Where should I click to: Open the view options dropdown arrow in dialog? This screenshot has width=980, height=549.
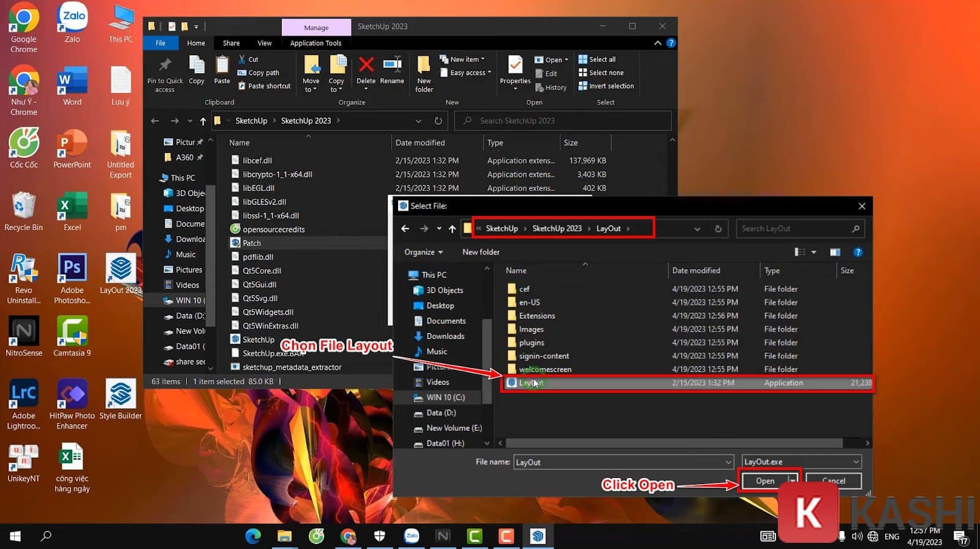(x=814, y=252)
